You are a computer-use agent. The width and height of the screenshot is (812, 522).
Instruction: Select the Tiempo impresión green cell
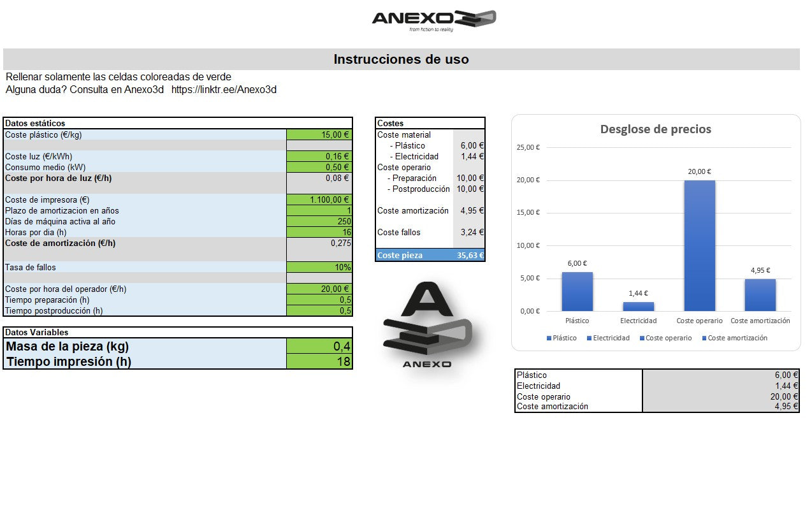click(x=319, y=361)
